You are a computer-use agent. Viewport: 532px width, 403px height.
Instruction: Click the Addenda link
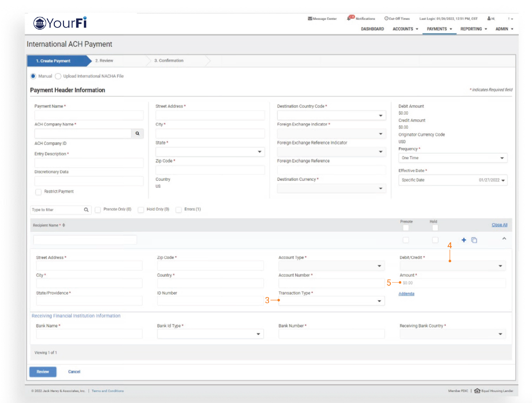(x=406, y=294)
